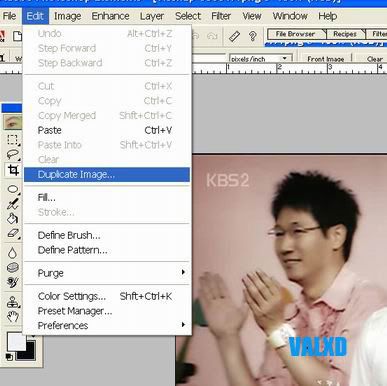Image resolution: width=387 pixels, height=386 pixels.
Task: Open Preset Manager from Edit menu
Action: pyautogui.click(x=107, y=311)
